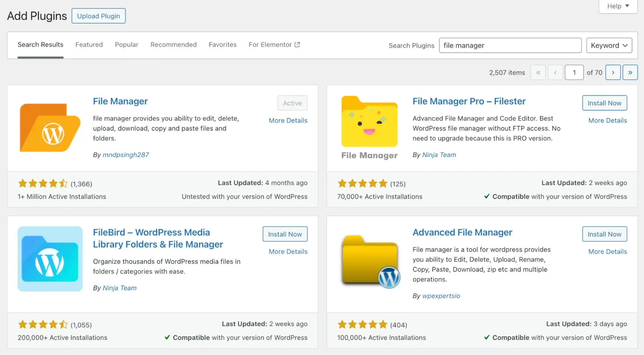The image size is (644, 355).
Task: Click 'Untested with your version of WordPress' text
Action: (245, 196)
